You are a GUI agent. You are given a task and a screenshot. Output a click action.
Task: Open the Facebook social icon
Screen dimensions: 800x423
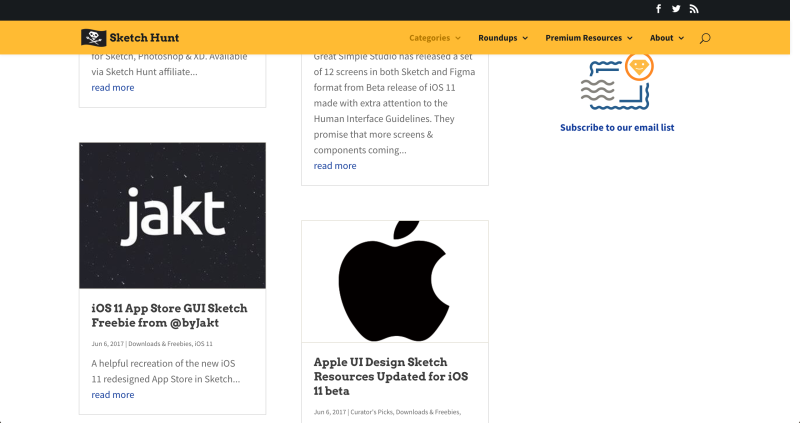[x=659, y=9]
